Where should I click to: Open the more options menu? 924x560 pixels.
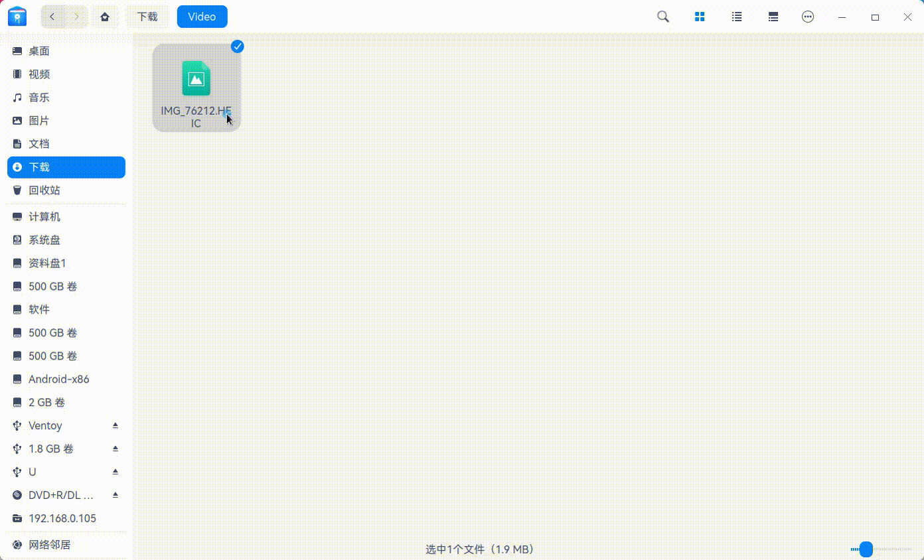(808, 17)
